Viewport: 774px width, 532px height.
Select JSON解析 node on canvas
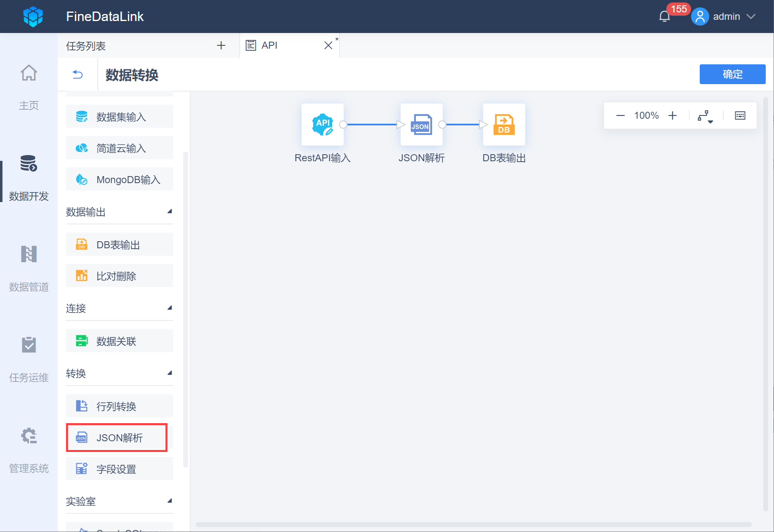click(x=422, y=124)
